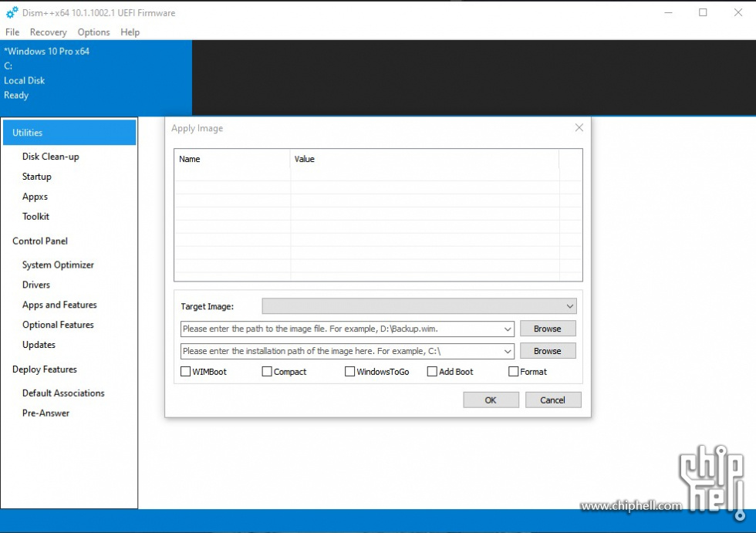Open System Optimizer
Viewport: 756px width, 533px height.
[58, 265]
